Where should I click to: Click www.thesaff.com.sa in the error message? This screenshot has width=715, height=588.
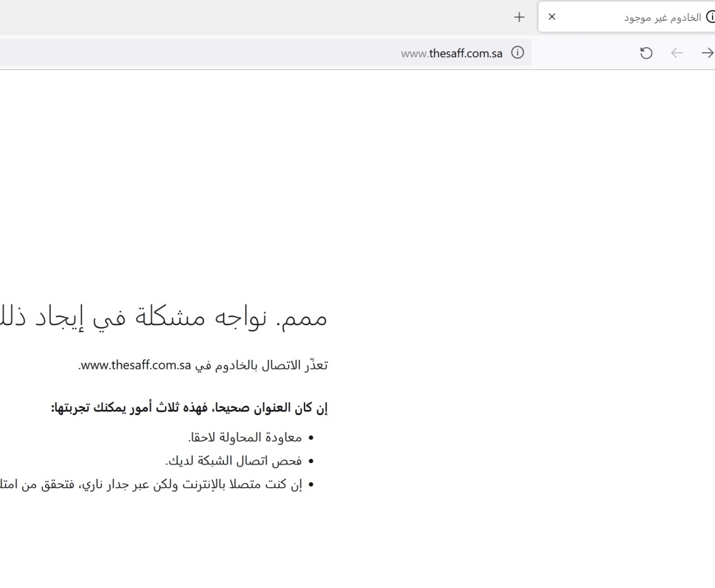136,366
